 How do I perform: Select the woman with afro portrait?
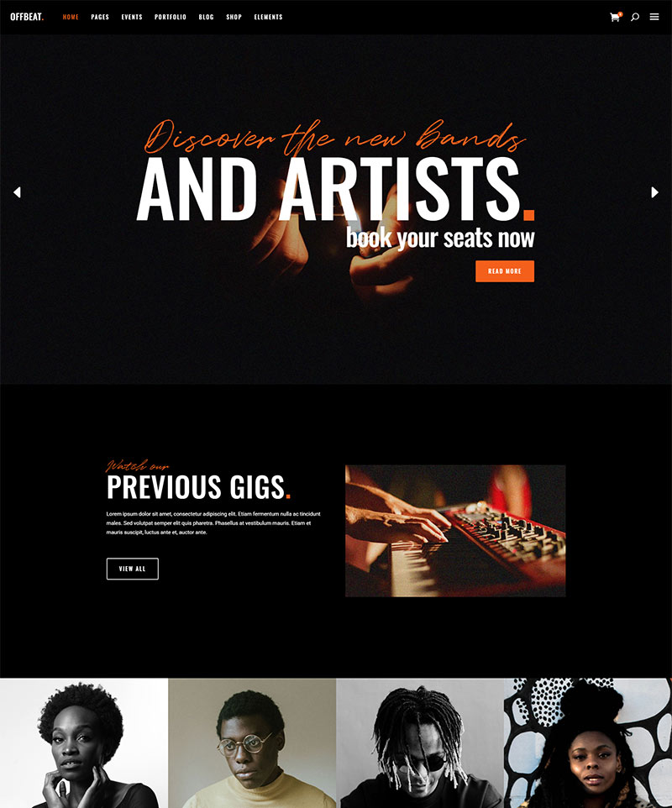(84, 743)
